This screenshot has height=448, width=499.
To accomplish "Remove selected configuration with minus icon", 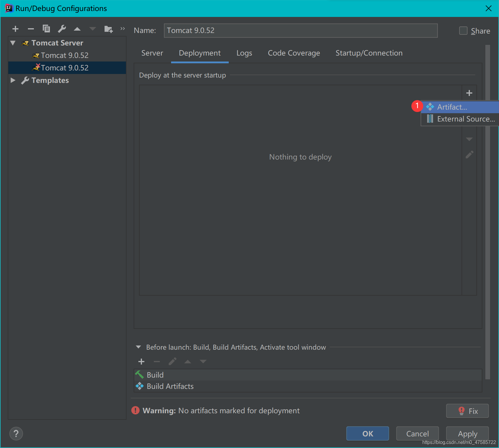I will [x=31, y=29].
